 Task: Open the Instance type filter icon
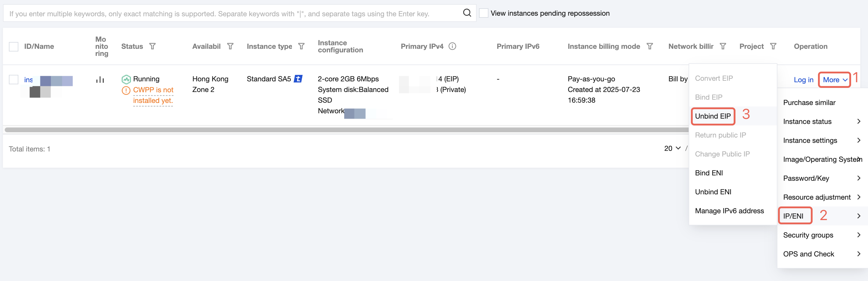[301, 46]
